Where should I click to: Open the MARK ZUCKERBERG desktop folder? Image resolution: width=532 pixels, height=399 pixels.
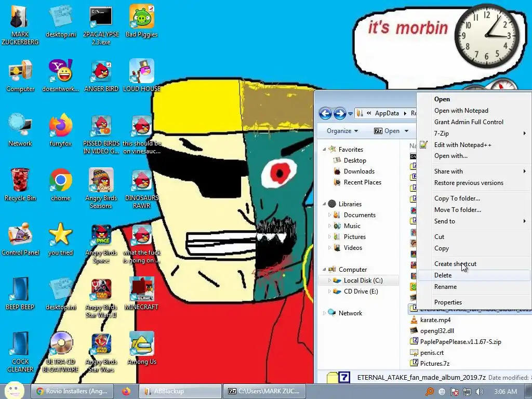(x=20, y=24)
